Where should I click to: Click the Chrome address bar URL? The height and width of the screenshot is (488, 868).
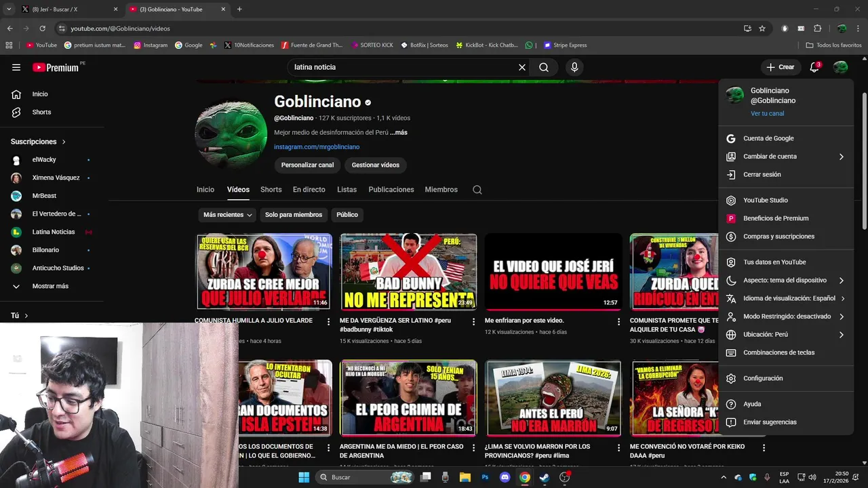(120, 28)
